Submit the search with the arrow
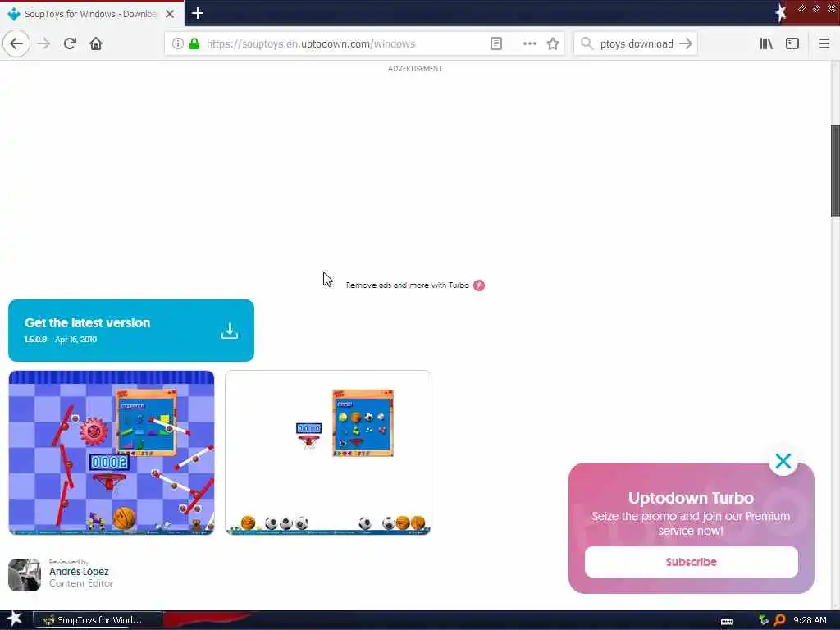The width and height of the screenshot is (840, 630). [686, 43]
